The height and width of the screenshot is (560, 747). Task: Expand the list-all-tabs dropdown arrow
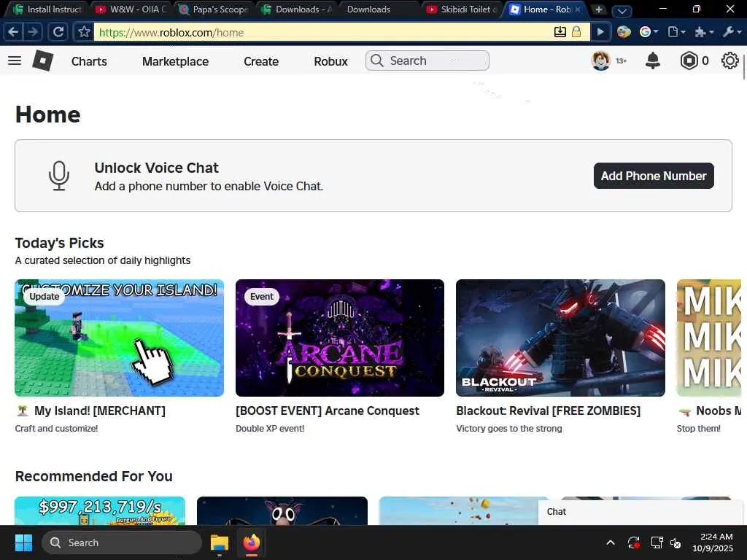[x=622, y=10]
